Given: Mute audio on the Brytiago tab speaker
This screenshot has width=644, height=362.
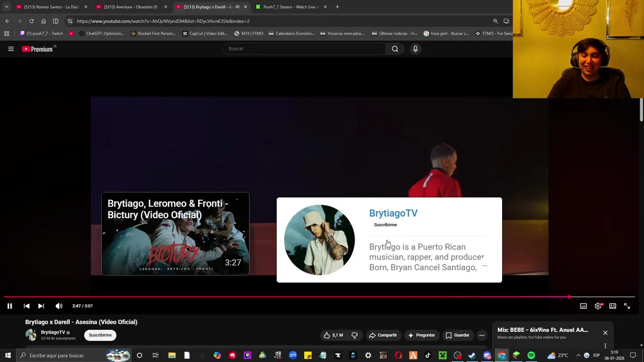Looking at the screenshot, I should (237, 7).
